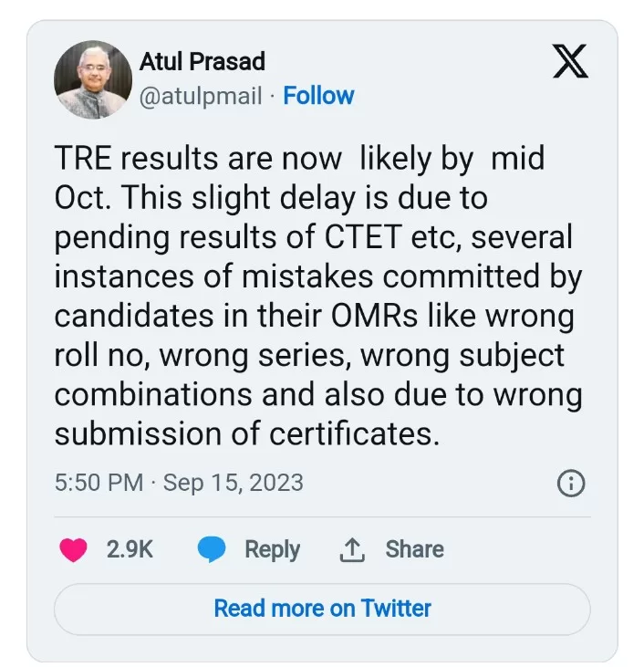The width and height of the screenshot is (644, 667).
Task: Open the tweet info circle icon
Action: tap(571, 483)
